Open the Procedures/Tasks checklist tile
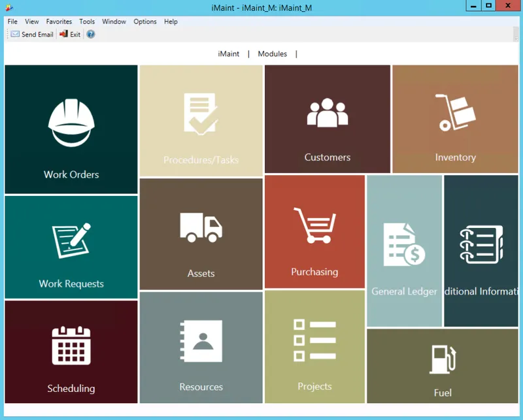Screen dimensions: 523x420 [x=201, y=121]
